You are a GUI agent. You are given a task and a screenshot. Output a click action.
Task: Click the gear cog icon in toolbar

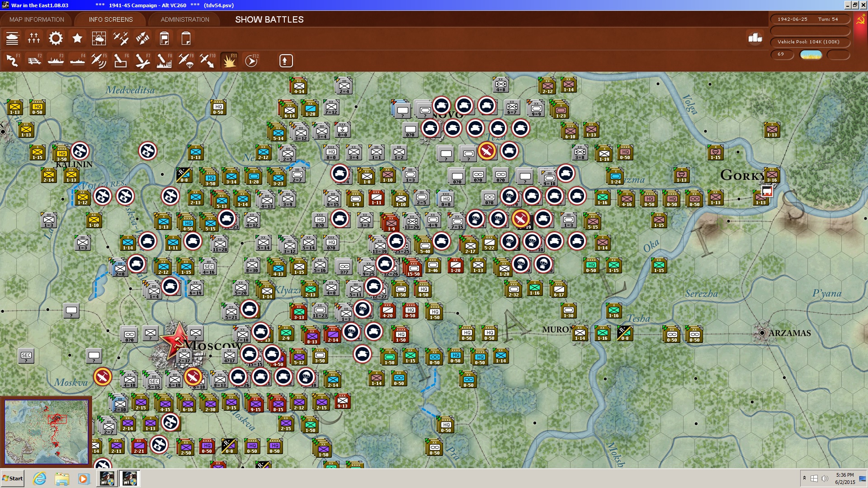tap(56, 38)
